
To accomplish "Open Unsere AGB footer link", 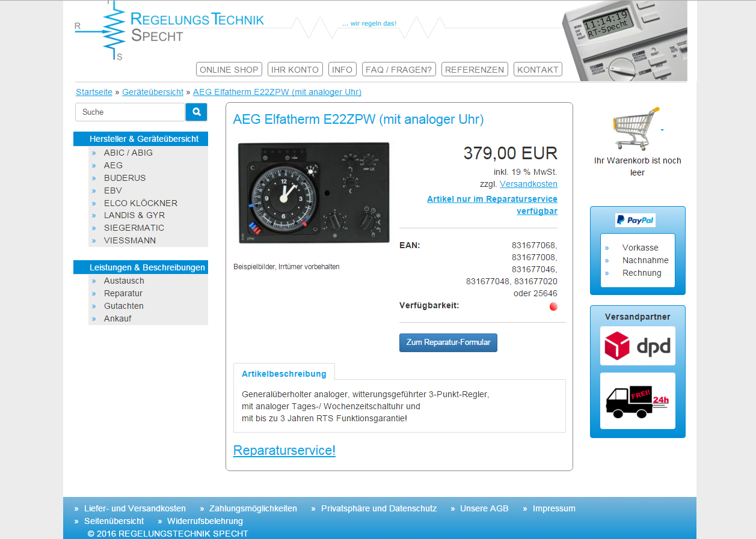I will pos(484,508).
